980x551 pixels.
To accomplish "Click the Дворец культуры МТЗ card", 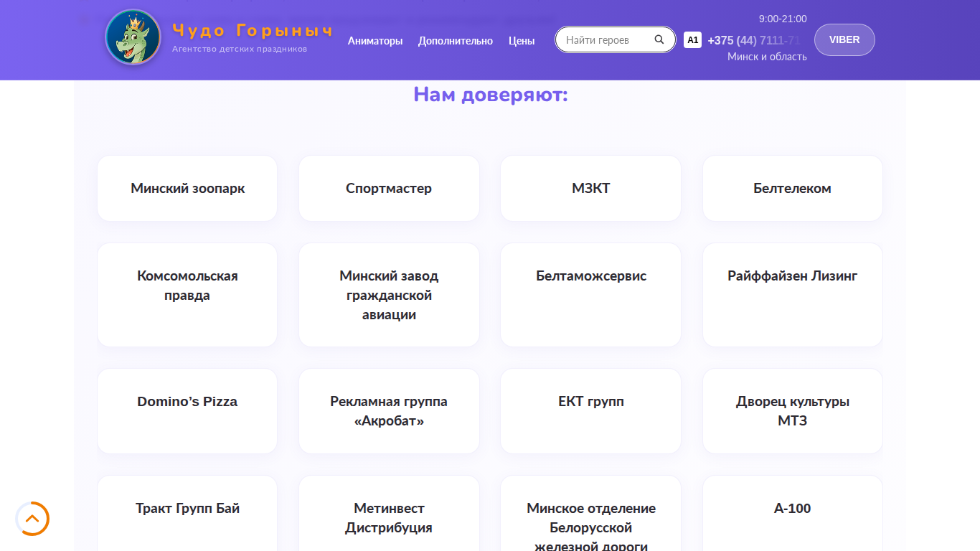I will 793,411.
